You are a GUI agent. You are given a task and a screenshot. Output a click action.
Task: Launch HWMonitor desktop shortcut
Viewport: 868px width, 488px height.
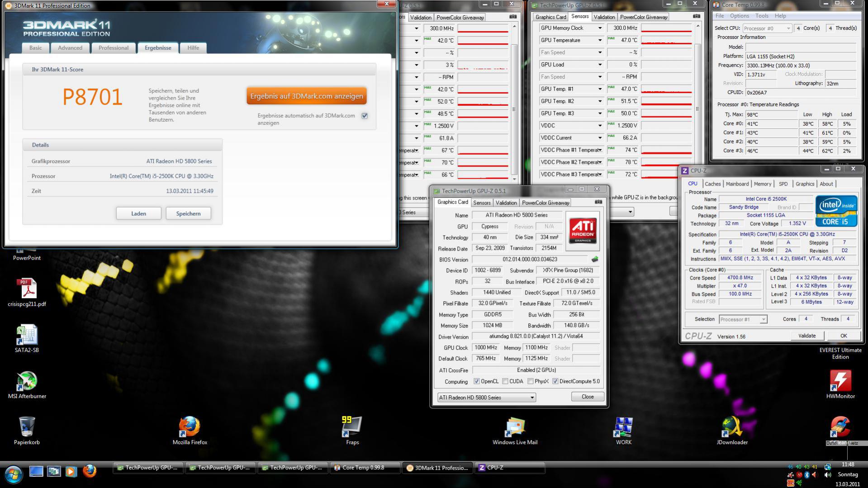(840, 385)
